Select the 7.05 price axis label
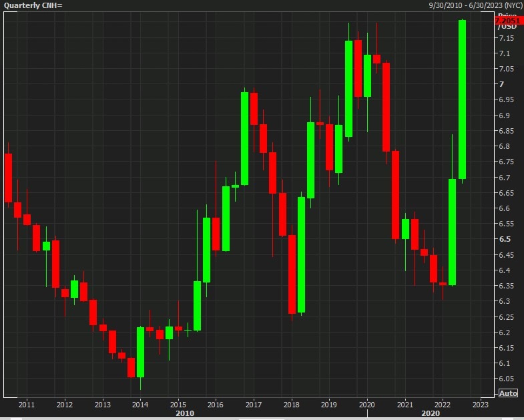Screen dimensions: 524x420 (506, 69)
